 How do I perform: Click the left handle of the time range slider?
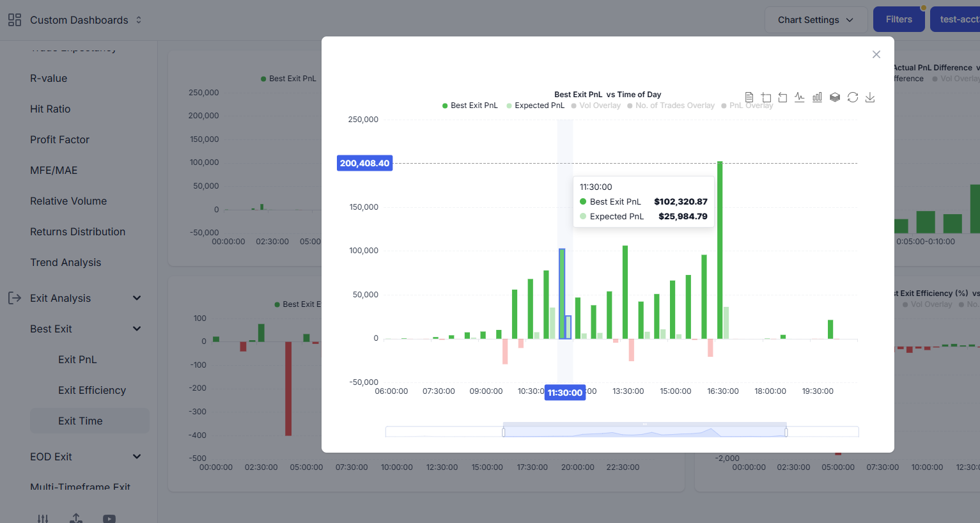[504, 432]
